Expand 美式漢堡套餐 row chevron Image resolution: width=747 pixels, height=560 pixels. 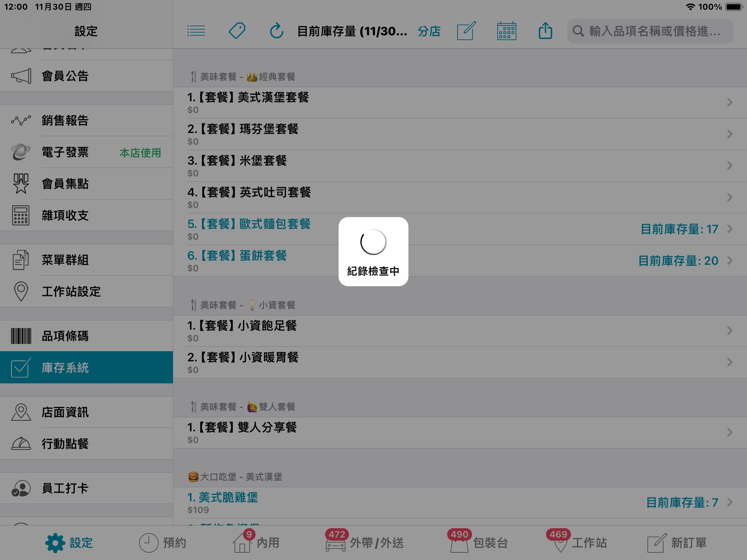pyautogui.click(x=730, y=102)
